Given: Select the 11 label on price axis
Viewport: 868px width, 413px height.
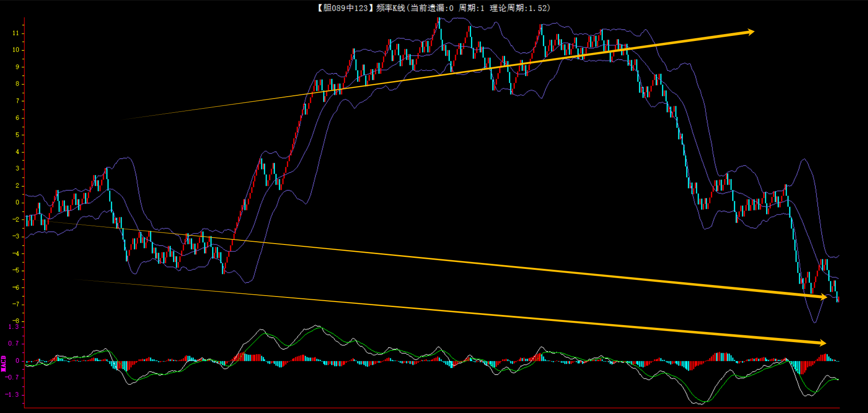Looking at the screenshot, I should pos(16,33).
